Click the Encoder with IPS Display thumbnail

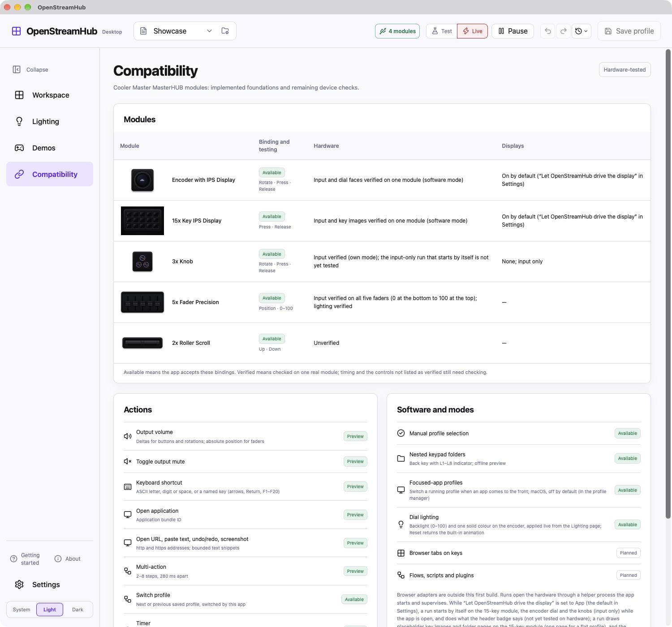(142, 180)
